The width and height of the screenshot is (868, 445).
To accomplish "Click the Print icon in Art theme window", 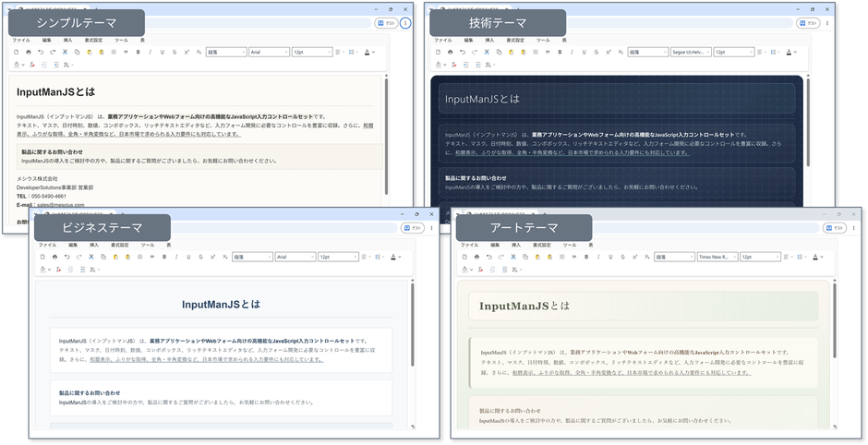I will pos(476,257).
